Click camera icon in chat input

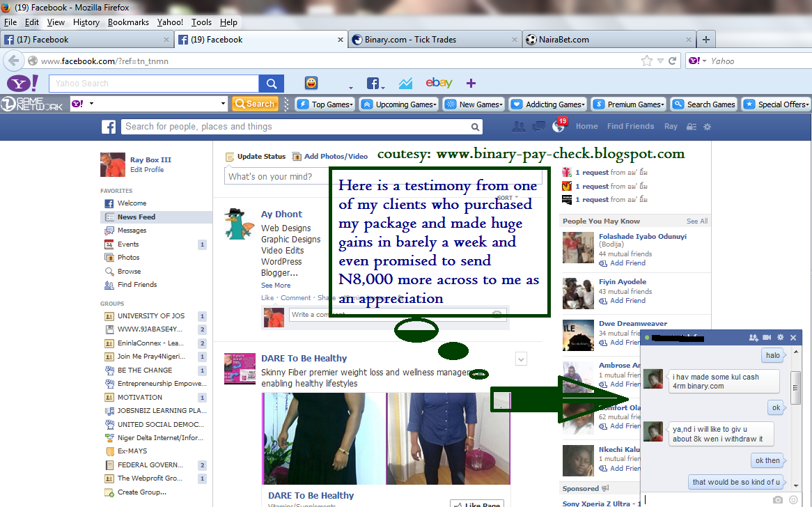pyautogui.click(x=777, y=500)
